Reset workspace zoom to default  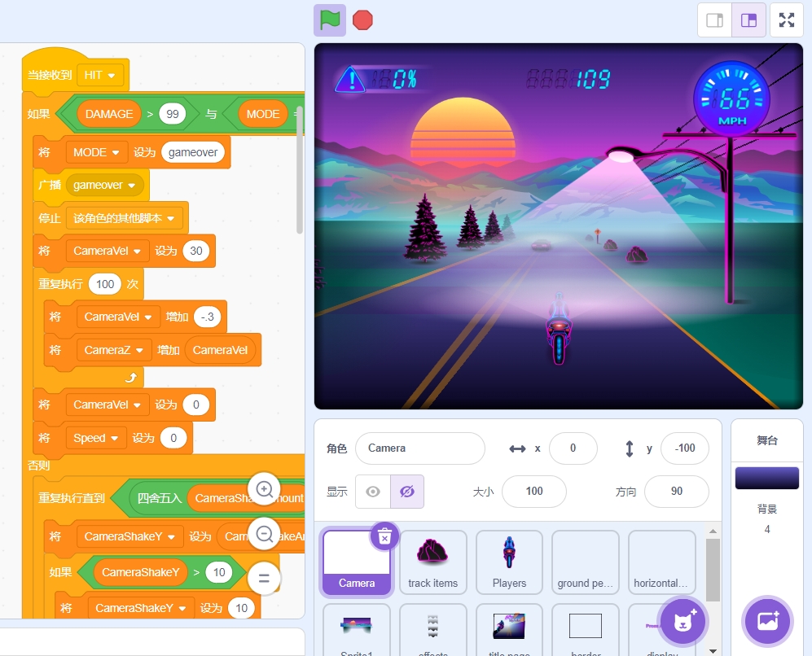264,579
